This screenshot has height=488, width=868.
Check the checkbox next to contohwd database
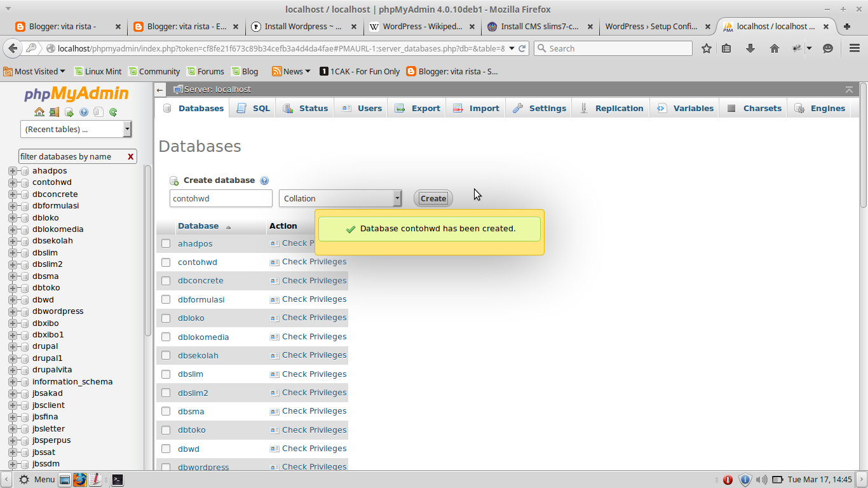166,262
